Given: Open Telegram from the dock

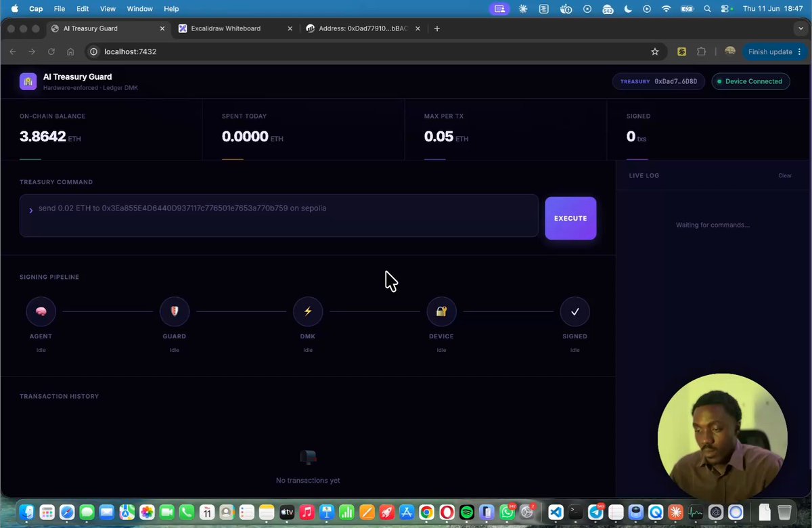Looking at the screenshot, I should (x=596, y=512).
